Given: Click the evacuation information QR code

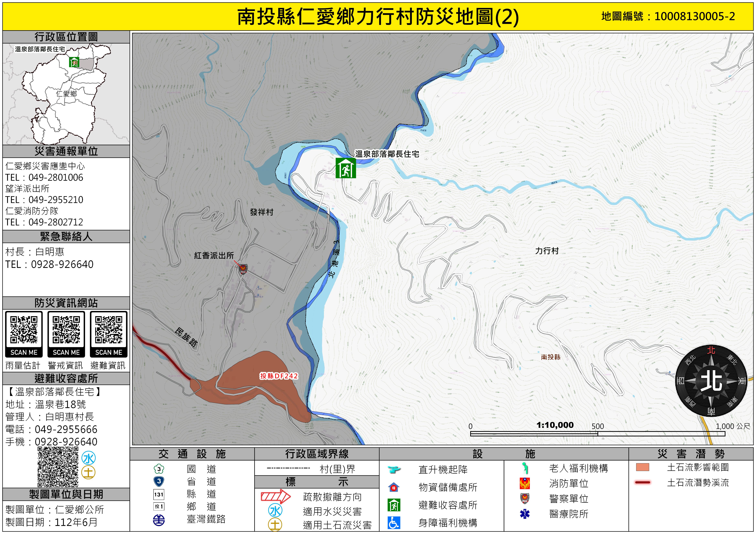Looking at the screenshot, I should point(109,330).
